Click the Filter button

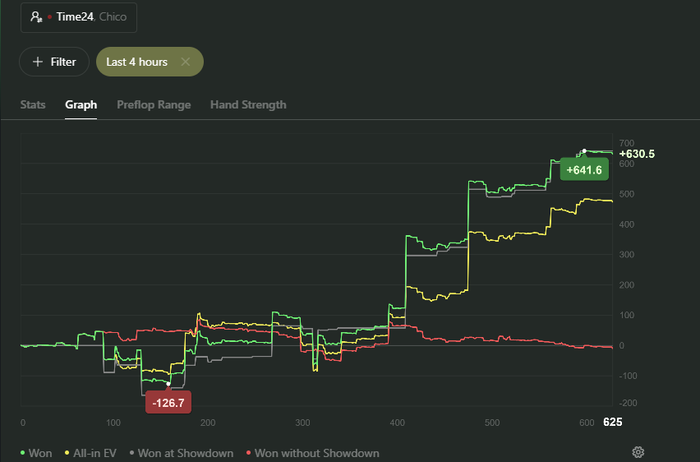click(x=55, y=62)
